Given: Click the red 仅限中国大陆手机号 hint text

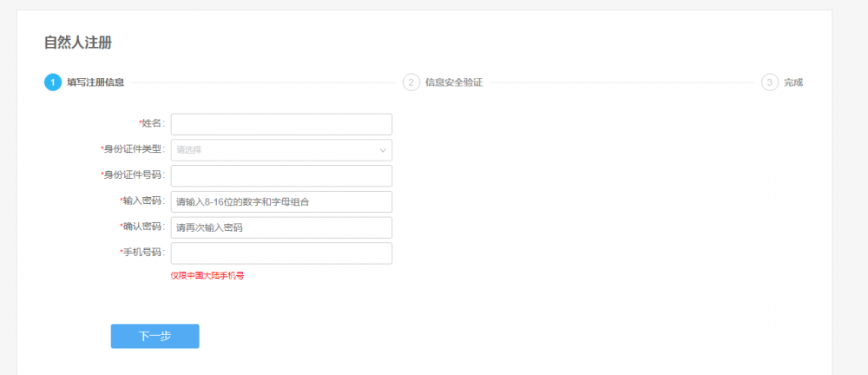Looking at the screenshot, I should (207, 275).
